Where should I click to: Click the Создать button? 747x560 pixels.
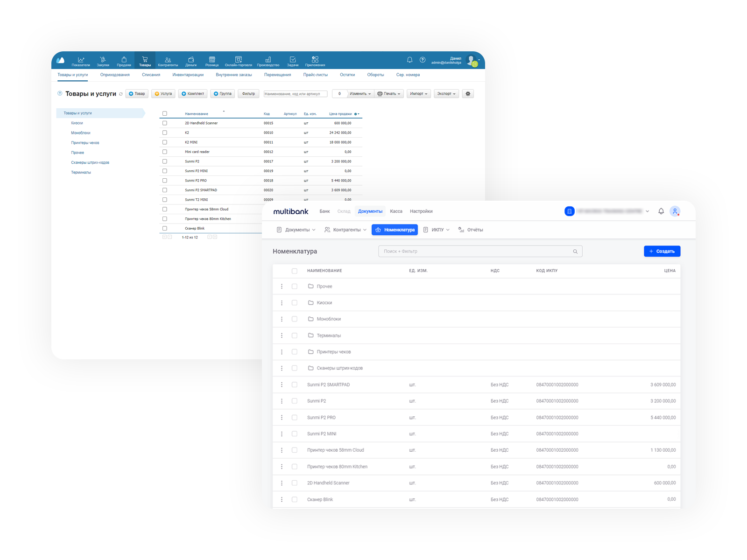tap(662, 252)
